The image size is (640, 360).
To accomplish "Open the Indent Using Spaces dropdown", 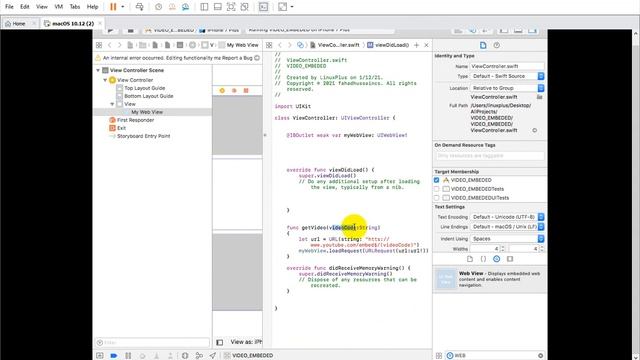I will tap(507, 239).
